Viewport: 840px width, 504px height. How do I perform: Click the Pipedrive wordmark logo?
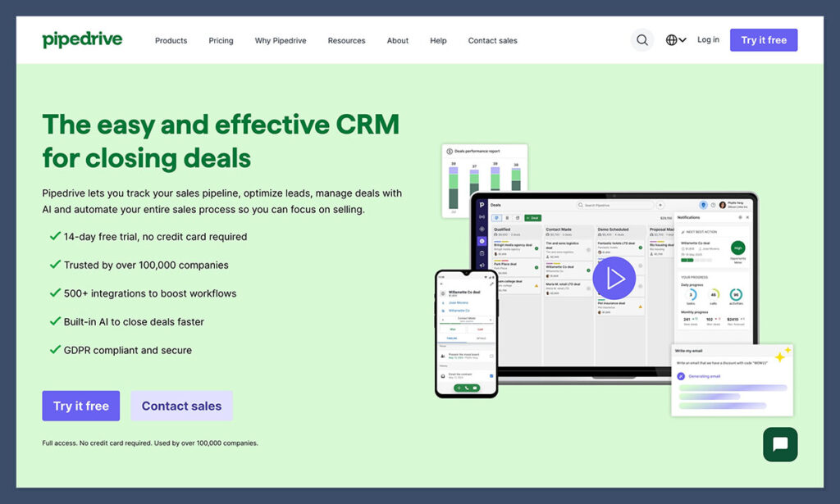click(x=82, y=39)
